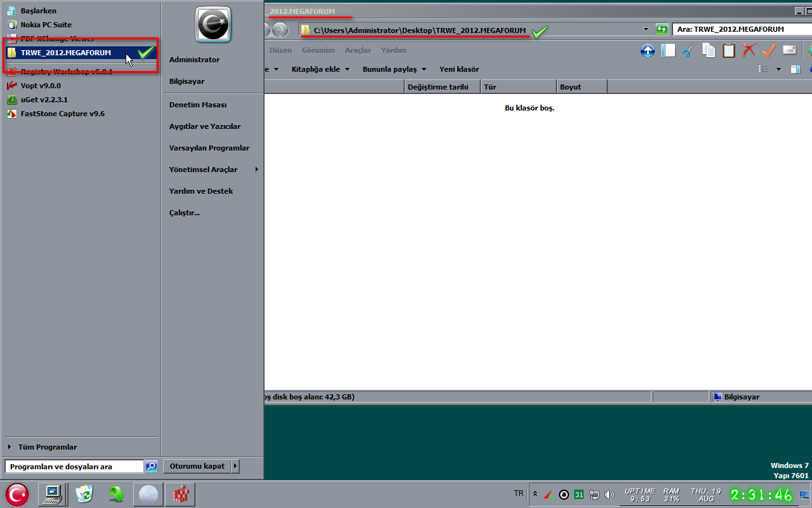Screen dimensions: 812x508
Task: Open 'TRWE_2012.MEGAFORUM' Start menu entry
Action: click(x=81, y=53)
